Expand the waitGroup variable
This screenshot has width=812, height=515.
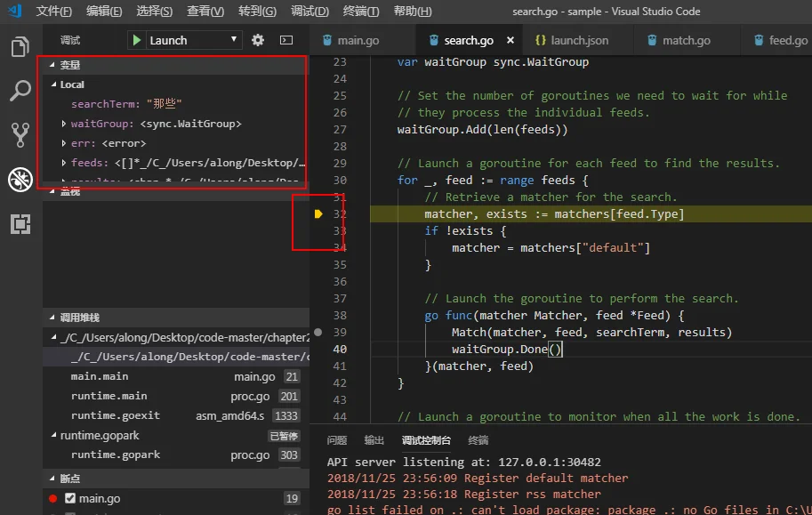click(64, 124)
